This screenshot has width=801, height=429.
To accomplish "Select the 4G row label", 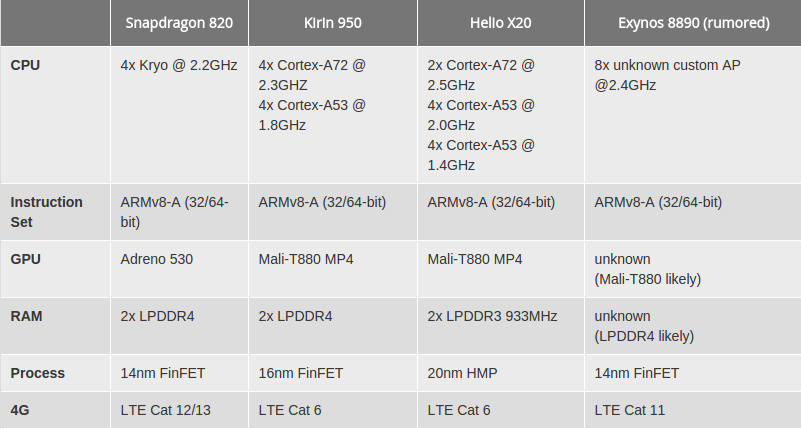I will tap(20, 410).
